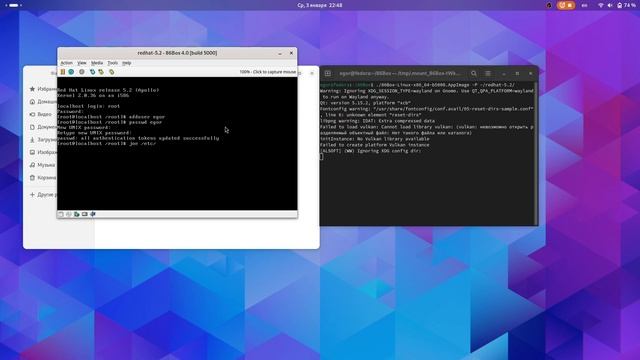Click the gray ACPI shutdown icon in 86Box
640x360 pixels.
(82, 72)
